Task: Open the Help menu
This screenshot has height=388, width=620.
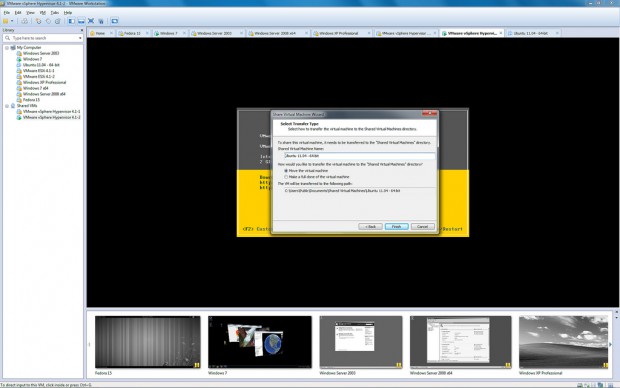Action: [x=68, y=13]
